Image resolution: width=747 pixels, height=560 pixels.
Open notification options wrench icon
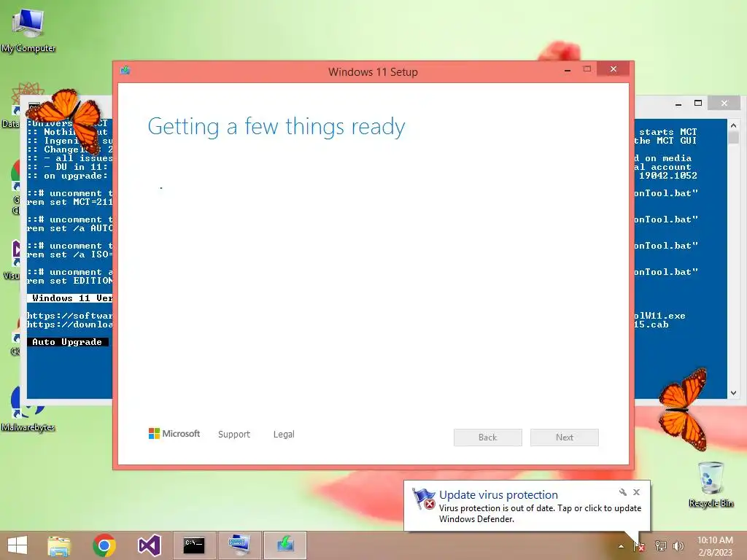pos(623,492)
